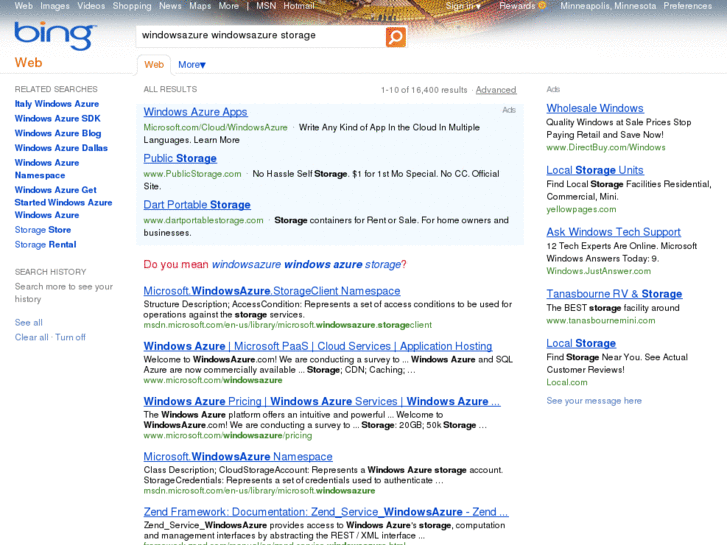Open the Wholesale Windows sidebar ad
Image resolution: width=727 pixels, height=545 pixels.
595,108
